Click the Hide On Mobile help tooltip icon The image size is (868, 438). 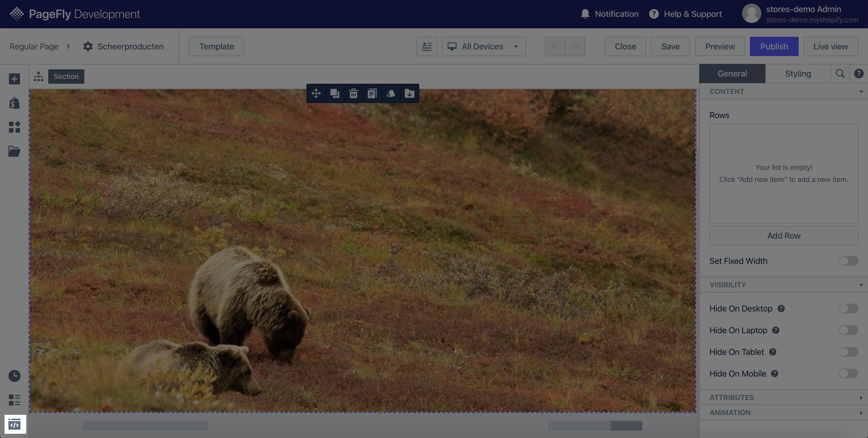(774, 373)
